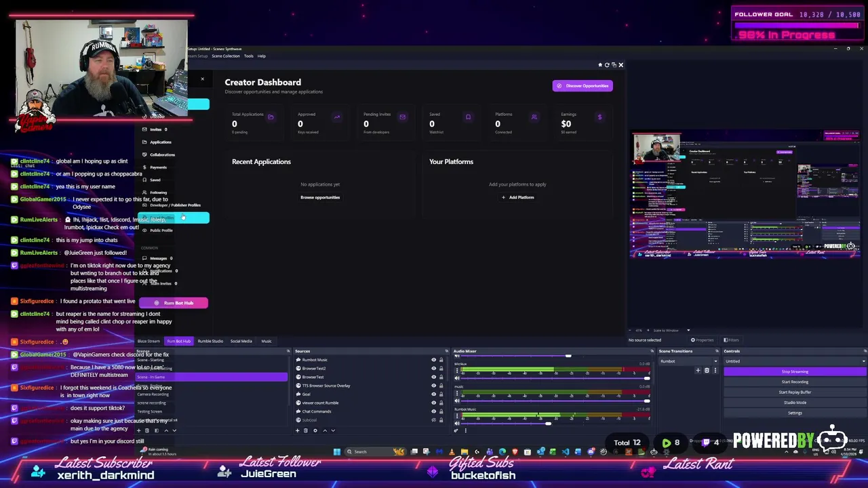Open the Tools menu
The width and height of the screenshot is (868, 488).
point(249,56)
